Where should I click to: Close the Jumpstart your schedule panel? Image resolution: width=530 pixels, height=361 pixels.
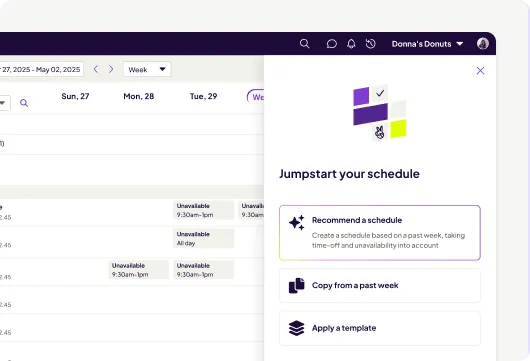(x=480, y=71)
